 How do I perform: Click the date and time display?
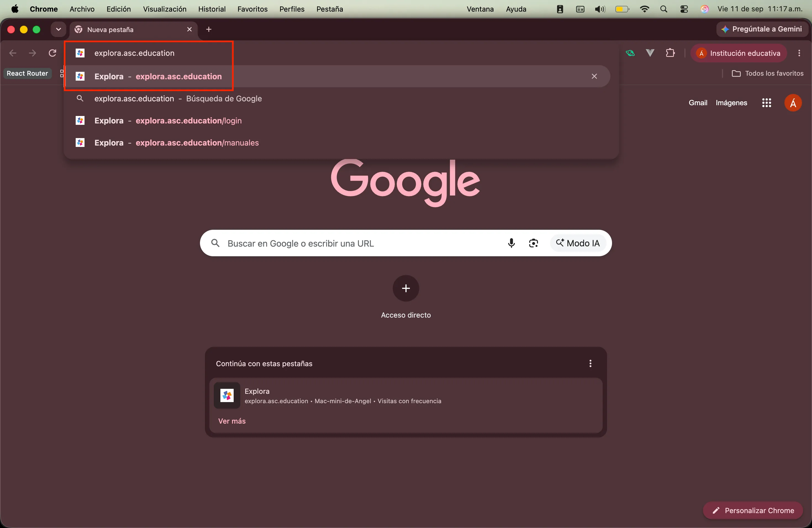point(760,9)
